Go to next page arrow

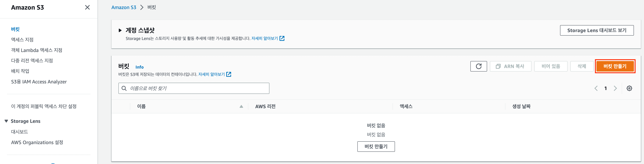click(615, 88)
